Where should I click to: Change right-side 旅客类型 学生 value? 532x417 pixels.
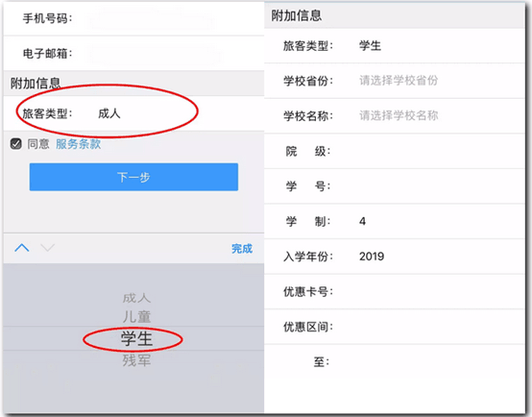[x=395, y=45]
